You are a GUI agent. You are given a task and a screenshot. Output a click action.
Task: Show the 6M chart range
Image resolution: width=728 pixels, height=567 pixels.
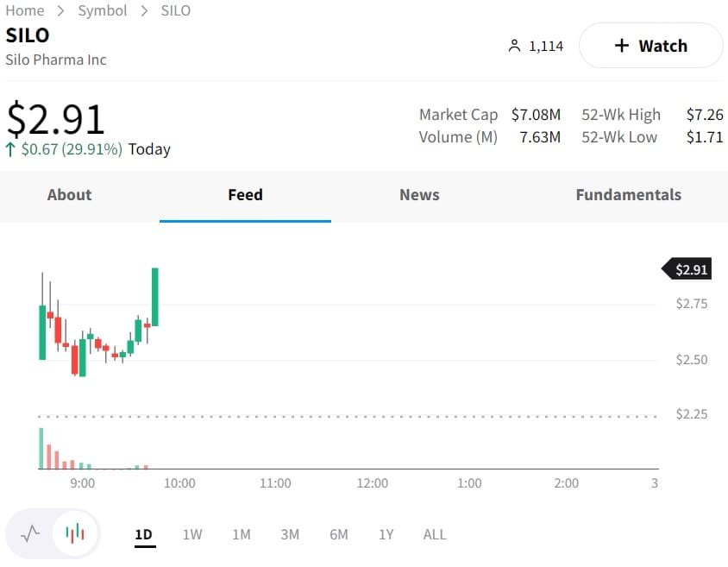pyautogui.click(x=339, y=535)
